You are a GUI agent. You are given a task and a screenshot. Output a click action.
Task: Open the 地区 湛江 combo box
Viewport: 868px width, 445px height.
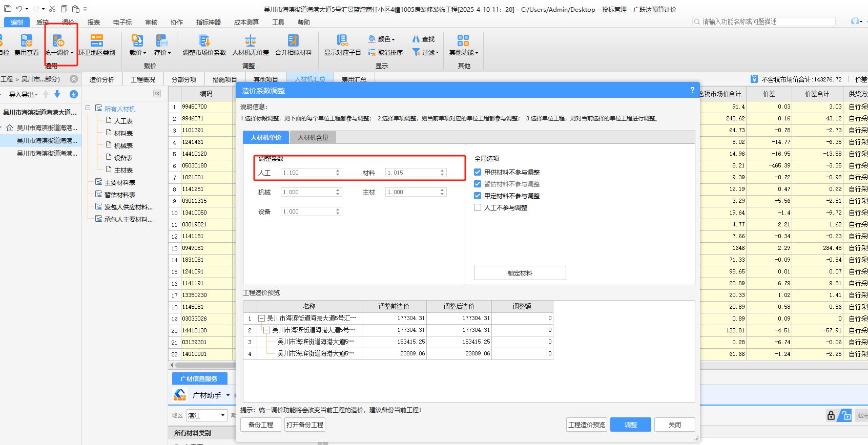[x=206, y=415]
